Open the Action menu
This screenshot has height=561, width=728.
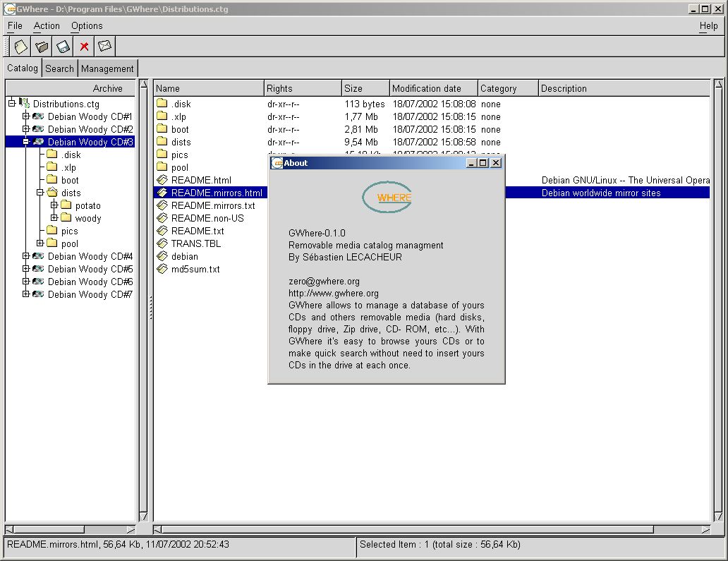tap(47, 26)
